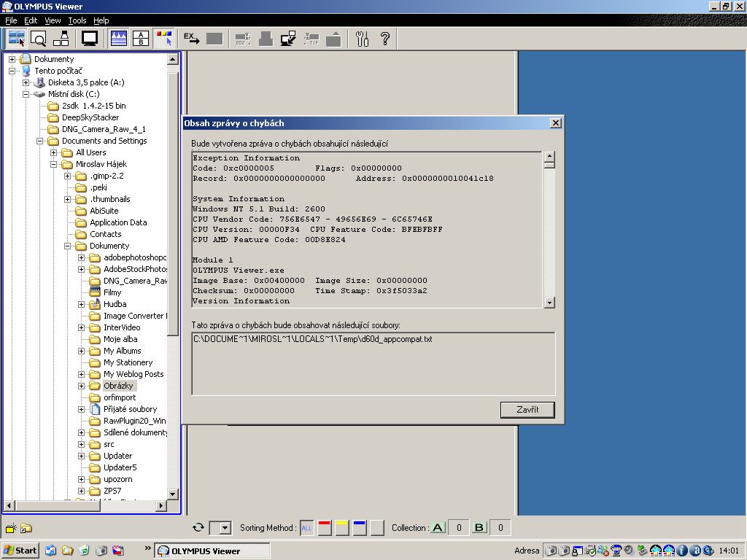This screenshot has height=560, width=747.
Task: Select the ALL sorting method button
Action: [307, 528]
